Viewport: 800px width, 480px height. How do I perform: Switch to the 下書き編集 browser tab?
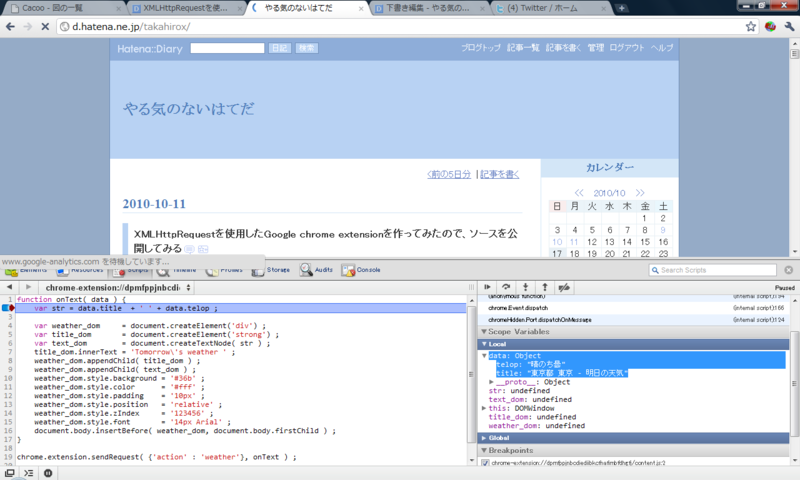click(x=429, y=8)
